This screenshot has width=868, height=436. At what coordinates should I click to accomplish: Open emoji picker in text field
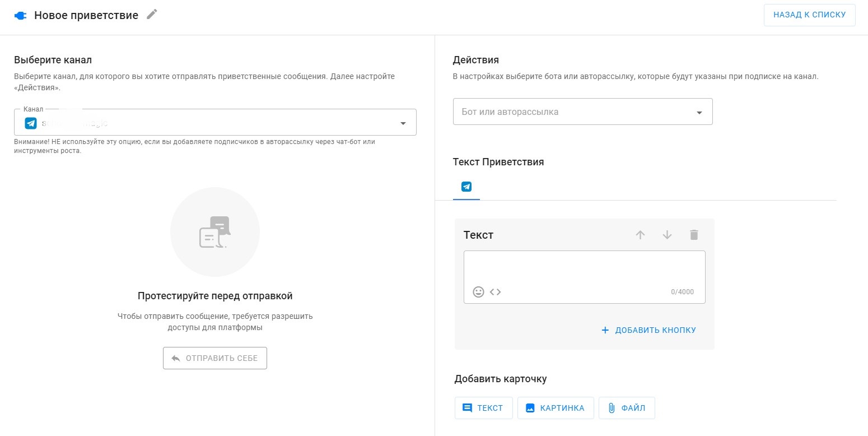(x=478, y=292)
